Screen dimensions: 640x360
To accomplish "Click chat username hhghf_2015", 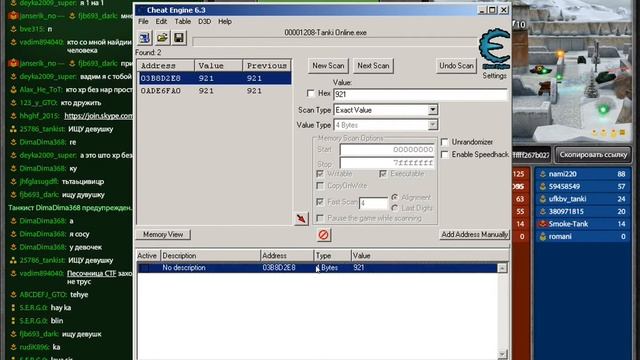I will pos(40,116).
